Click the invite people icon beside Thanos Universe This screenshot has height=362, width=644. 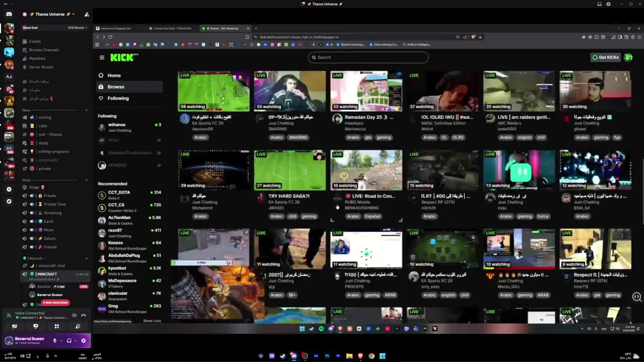click(x=87, y=14)
